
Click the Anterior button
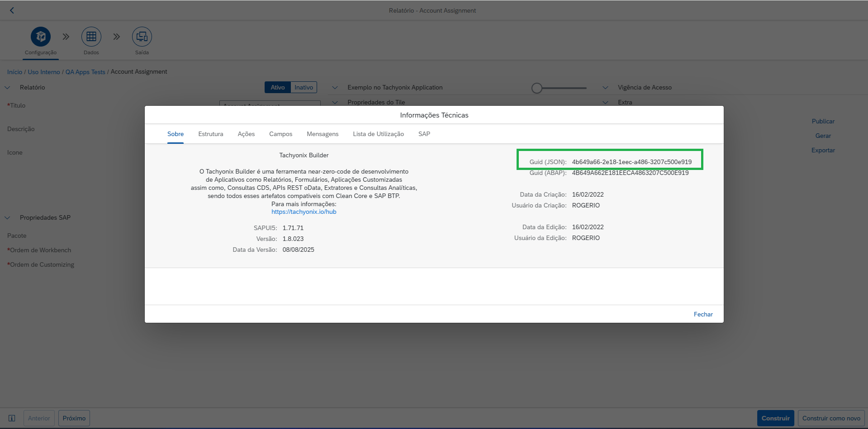39,418
